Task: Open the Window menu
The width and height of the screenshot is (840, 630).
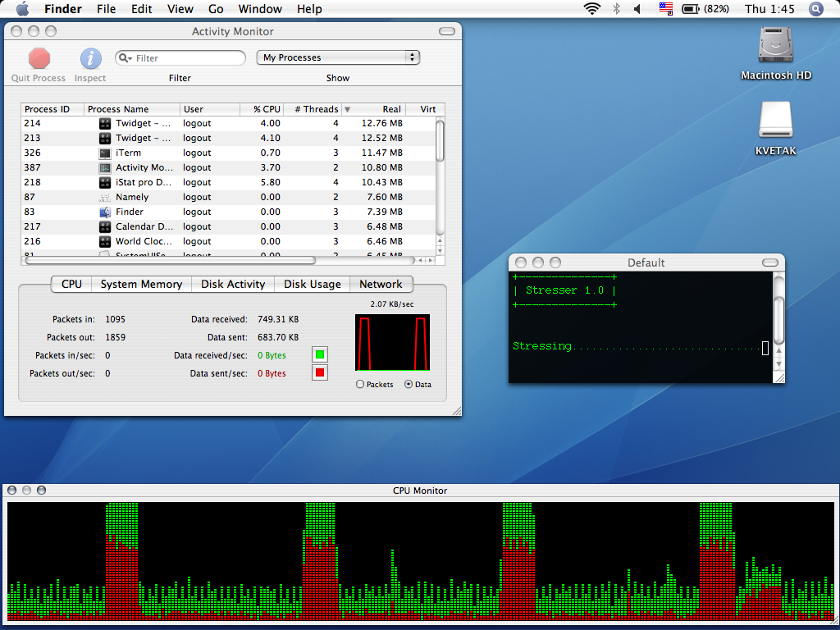Action: tap(258, 9)
